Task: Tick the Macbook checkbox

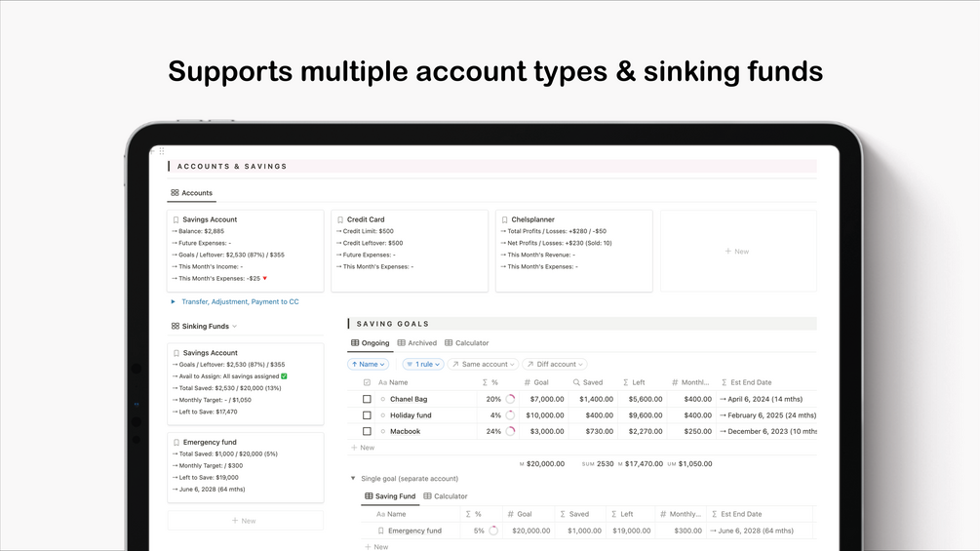Action: 367,432
